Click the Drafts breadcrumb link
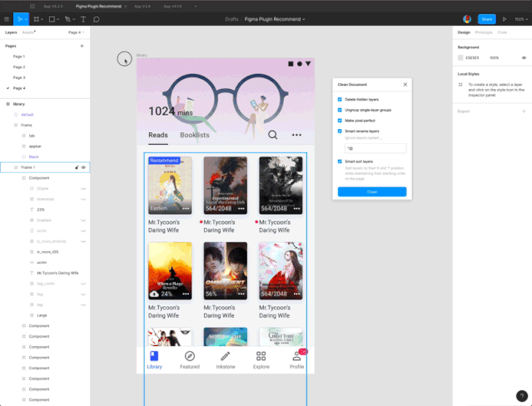The width and height of the screenshot is (532, 406). (231, 19)
